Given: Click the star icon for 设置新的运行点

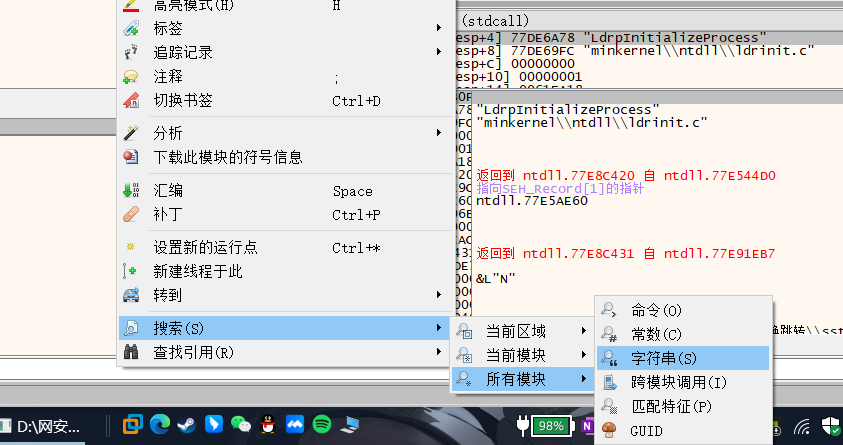Looking at the screenshot, I should (x=131, y=247).
